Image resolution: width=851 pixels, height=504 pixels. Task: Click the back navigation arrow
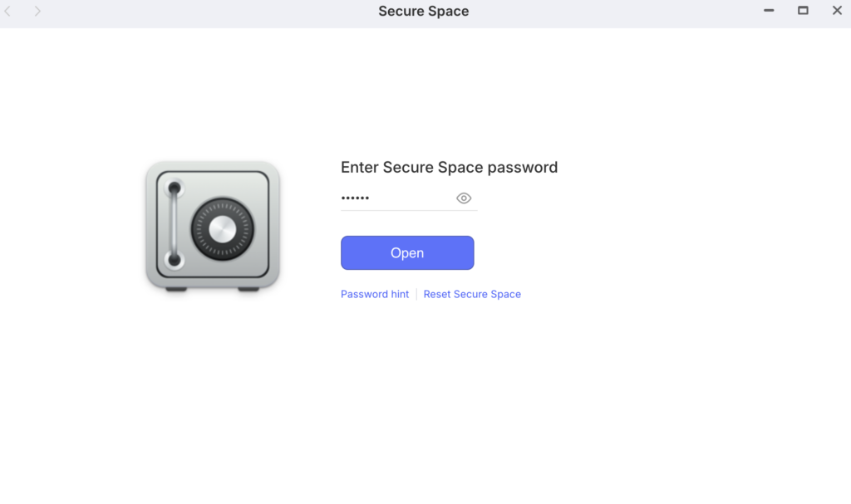pyautogui.click(x=8, y=12)
